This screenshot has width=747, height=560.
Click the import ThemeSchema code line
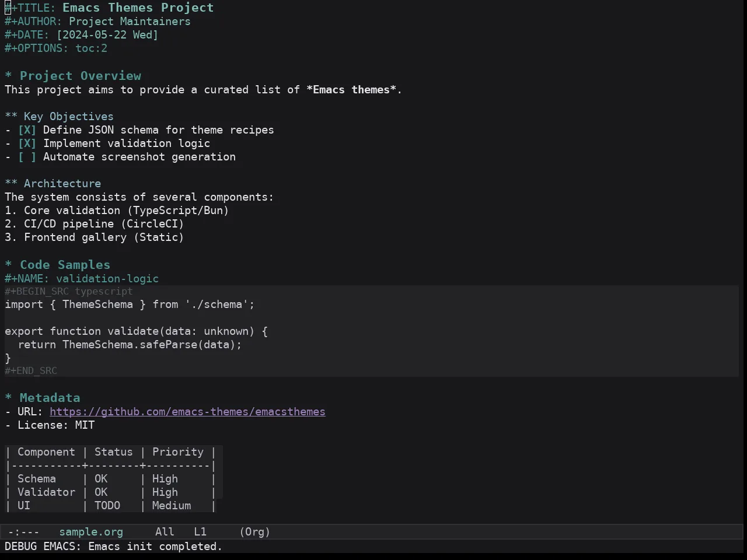(130, 304)
